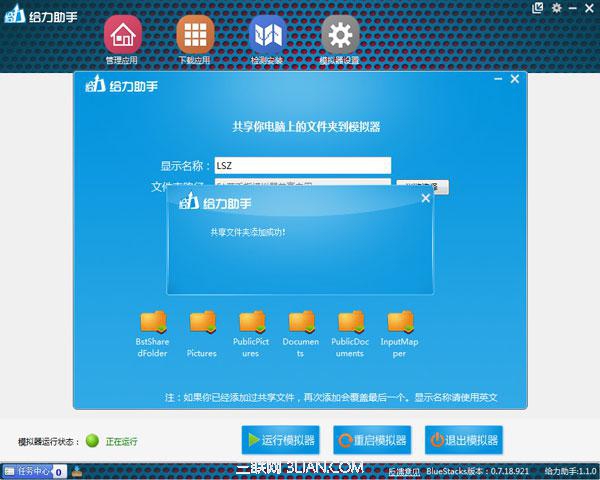
Task: Close the 共享文件夹添加成功 popup
Action: [426, 198]
